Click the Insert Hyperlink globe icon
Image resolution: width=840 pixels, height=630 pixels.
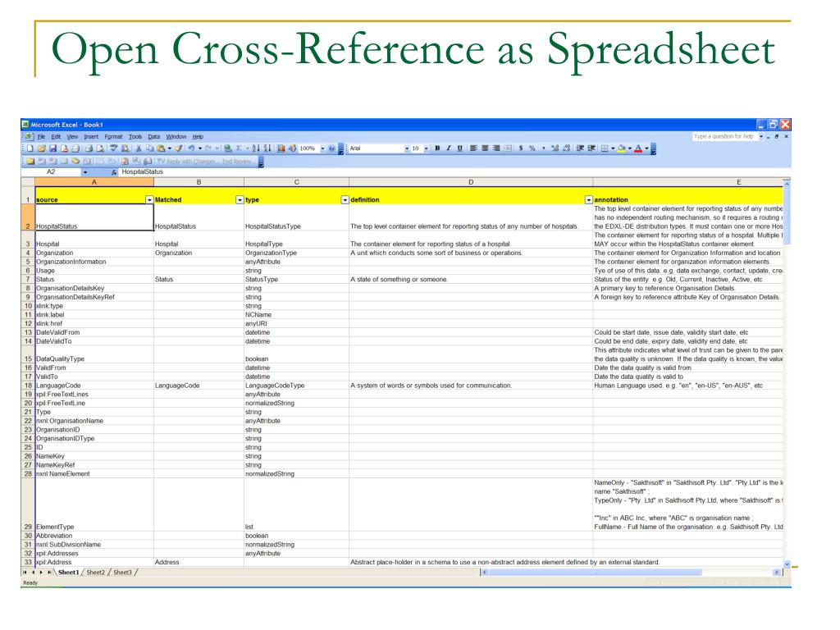(x=228, y=148)
